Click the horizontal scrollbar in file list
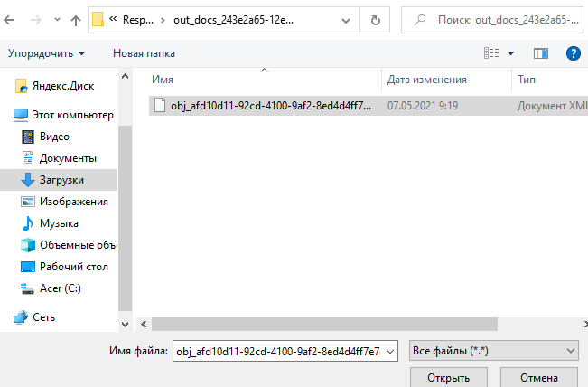Image resolution: width=588 pixels, height=387 pixels. coord(325,323)
